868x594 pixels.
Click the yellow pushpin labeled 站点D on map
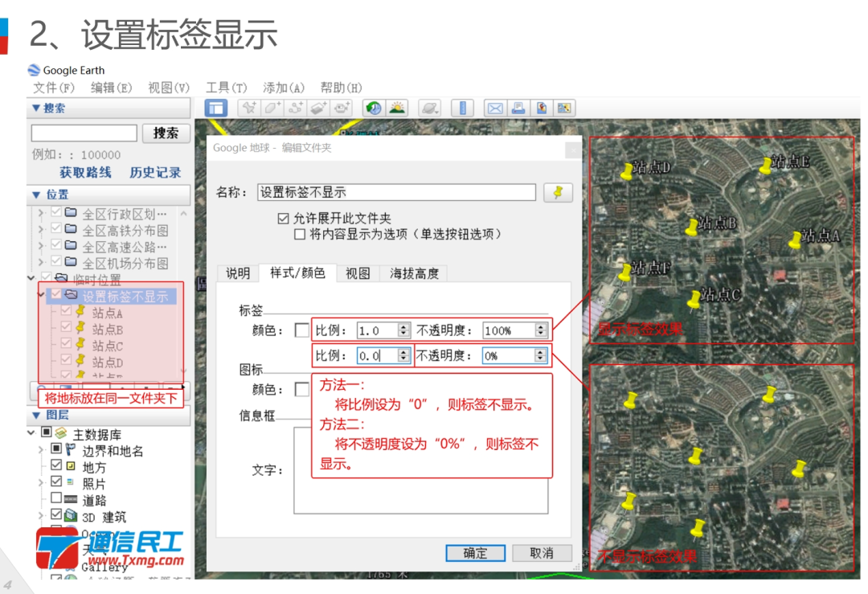pyautogui.click(x=627, y=171)
